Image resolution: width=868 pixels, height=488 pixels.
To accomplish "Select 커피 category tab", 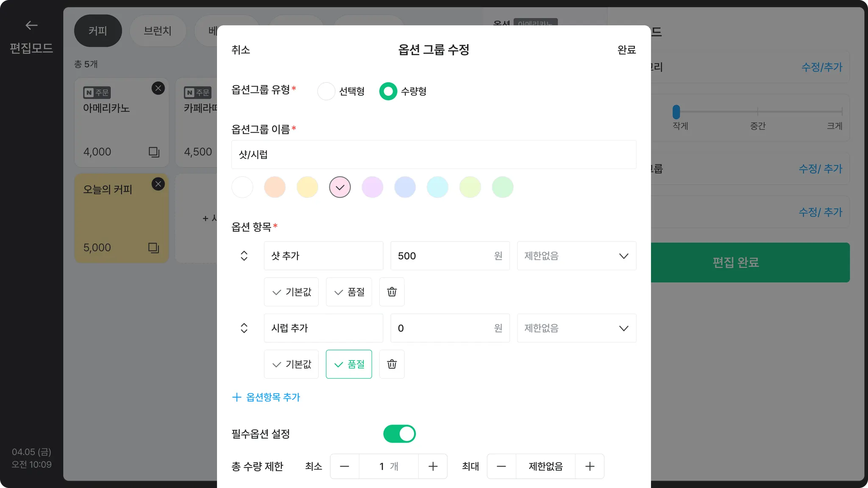I will [98, 31].
